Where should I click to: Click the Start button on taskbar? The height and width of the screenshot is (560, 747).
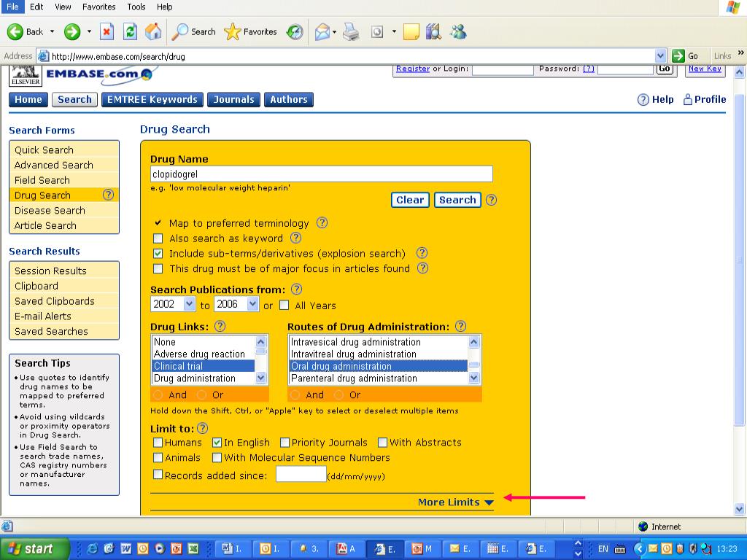pyautogui.click(x=34, y=548)
